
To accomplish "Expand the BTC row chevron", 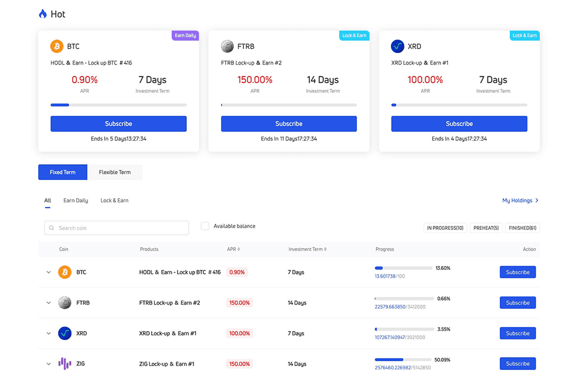I will (x=48, y=272).
